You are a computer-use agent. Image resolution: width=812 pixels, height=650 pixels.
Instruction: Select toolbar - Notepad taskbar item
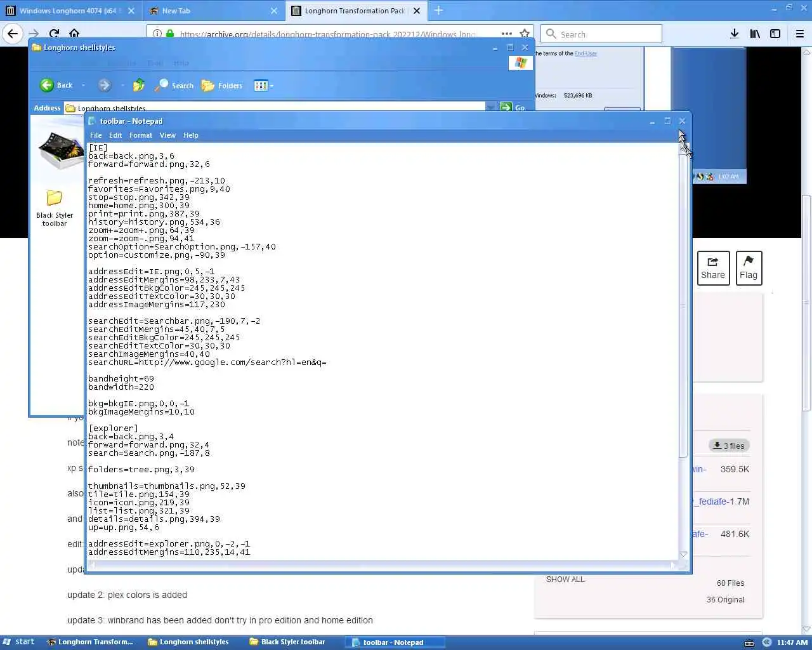point(395,642)
